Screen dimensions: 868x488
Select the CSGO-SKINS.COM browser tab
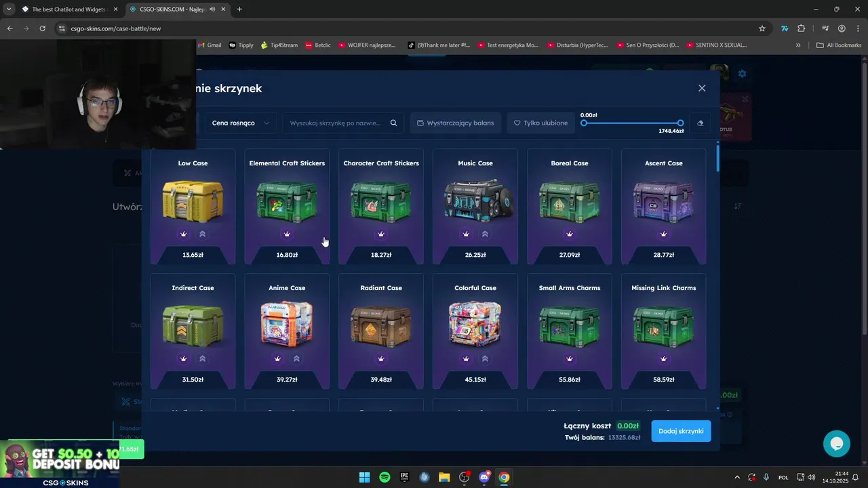coord(178,9)
